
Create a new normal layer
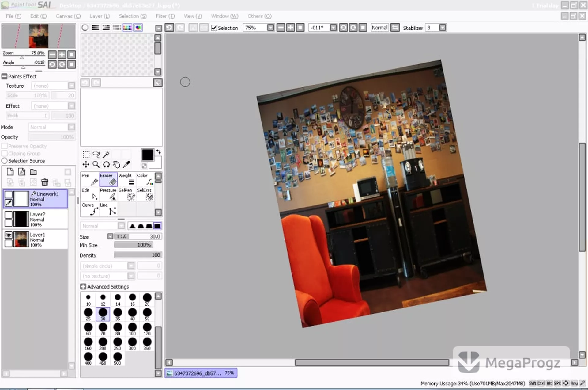pyautogui.click(x=10, y=172)
